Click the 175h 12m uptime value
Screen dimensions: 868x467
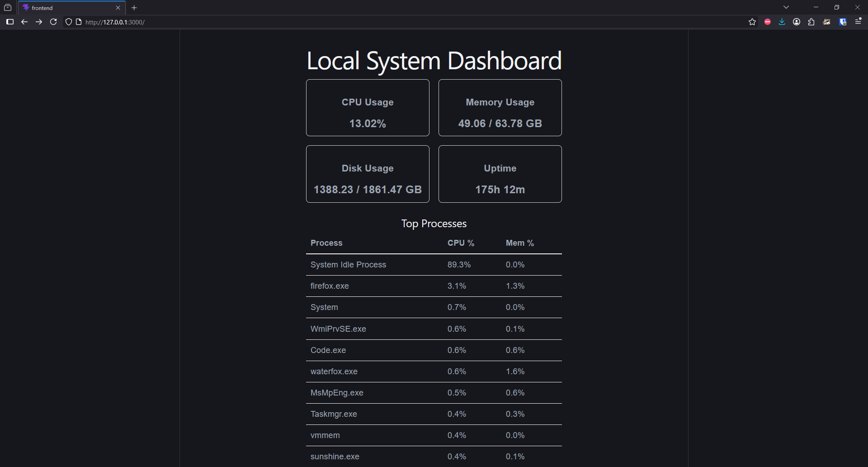[x=500, y=190]
